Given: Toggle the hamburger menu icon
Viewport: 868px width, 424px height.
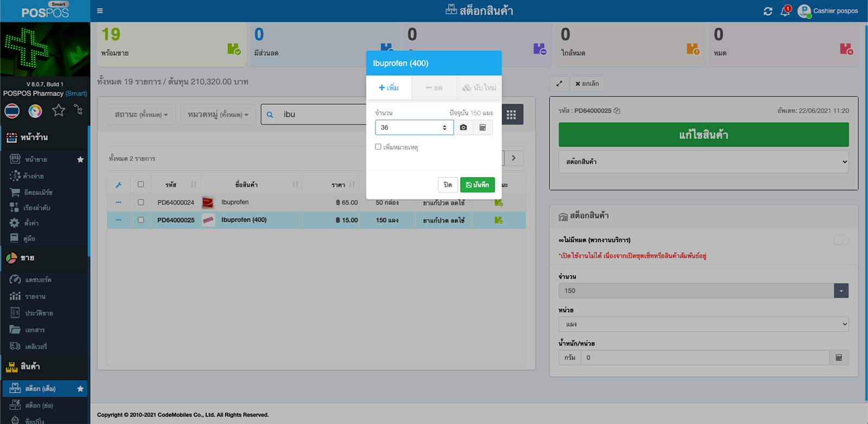Looking at the screenshot, I should click(x=100, y=11).
